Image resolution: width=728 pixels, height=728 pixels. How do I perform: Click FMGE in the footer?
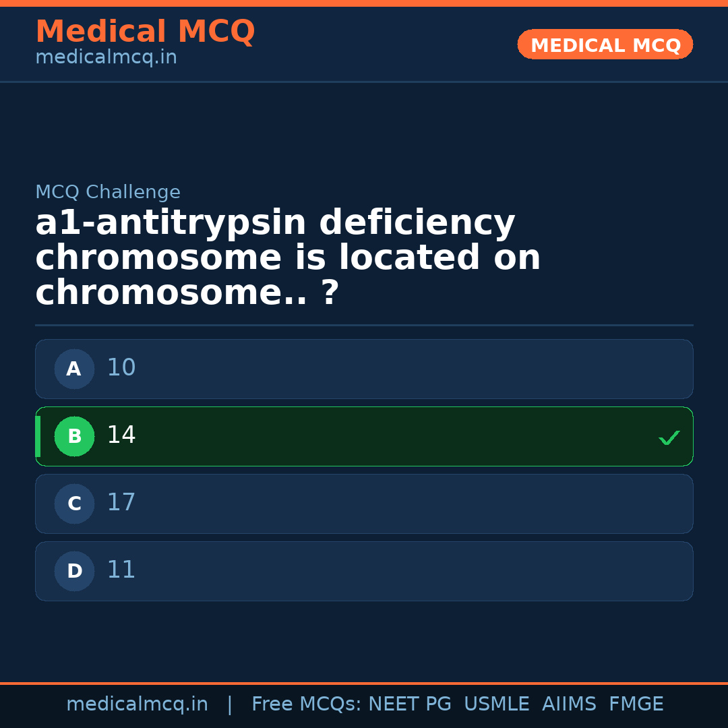click(x=636, y=704)
